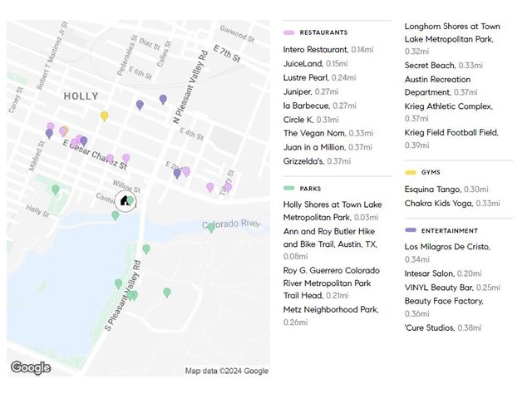The image size is (532, 399).
Task: Click Krieg Field Football Field entry
Action: [x=451, y=139]
